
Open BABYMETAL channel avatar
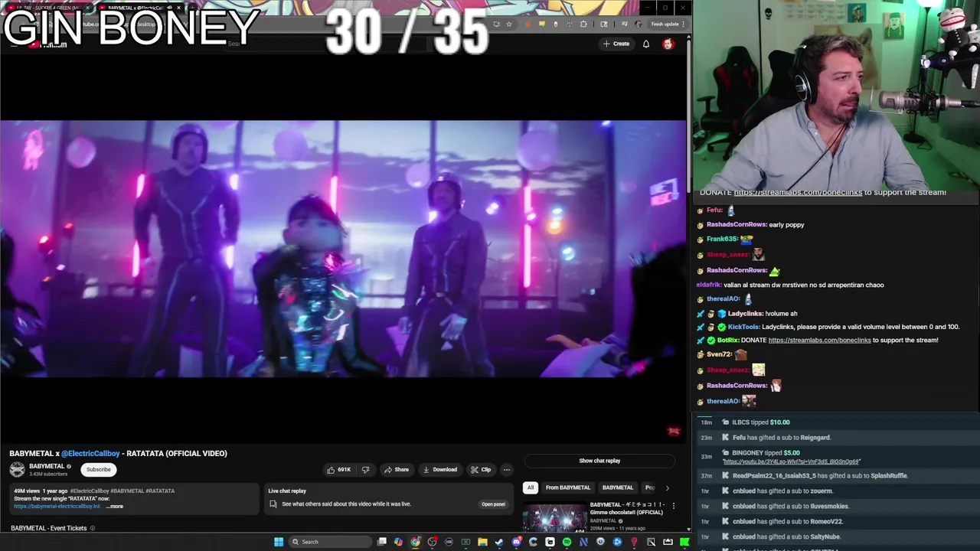pos(17,469)
